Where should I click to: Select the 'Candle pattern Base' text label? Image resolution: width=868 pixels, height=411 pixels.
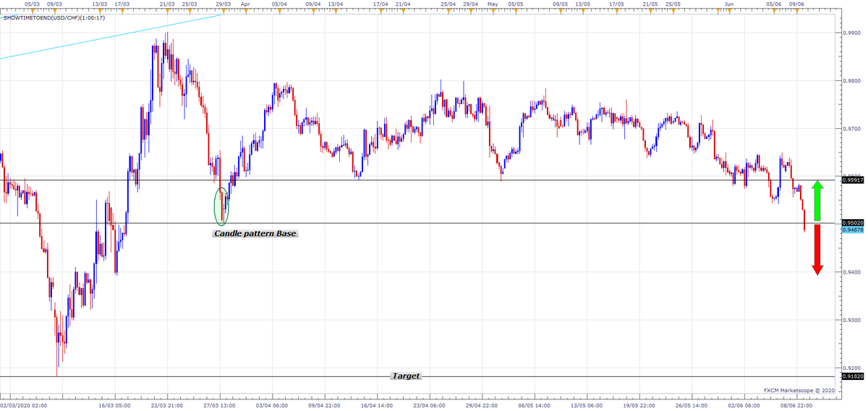click(255, 234)
